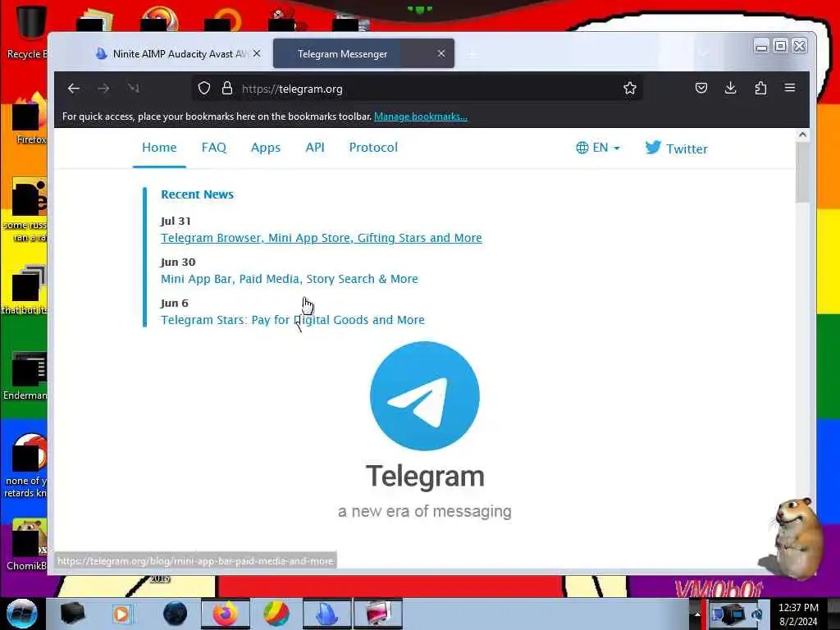Focus the telegram.org address bar

pyautogui.click(x=418, y=89)
